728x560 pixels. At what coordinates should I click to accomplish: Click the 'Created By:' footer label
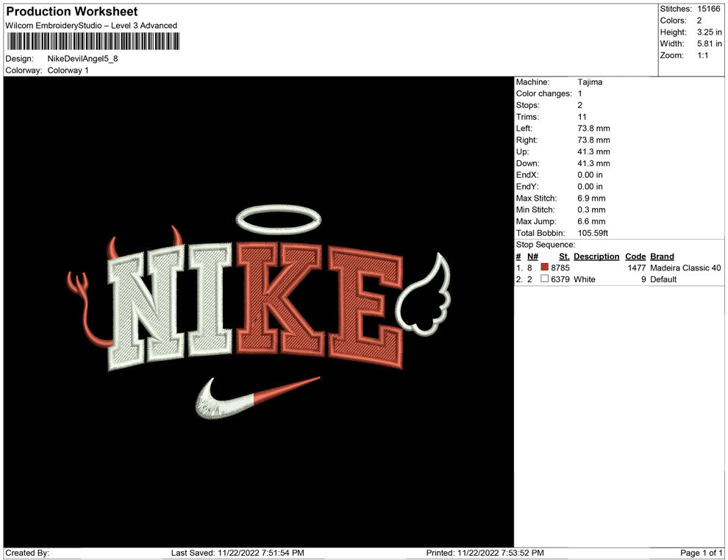(27, 553)
